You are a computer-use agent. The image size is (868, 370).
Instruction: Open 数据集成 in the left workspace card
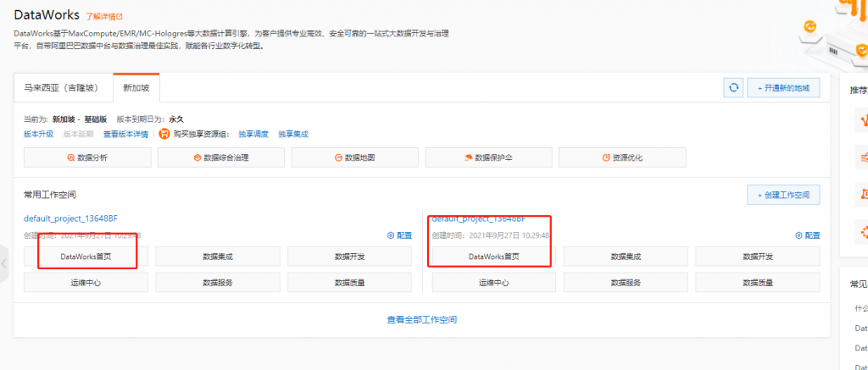[x=218, y=257]
